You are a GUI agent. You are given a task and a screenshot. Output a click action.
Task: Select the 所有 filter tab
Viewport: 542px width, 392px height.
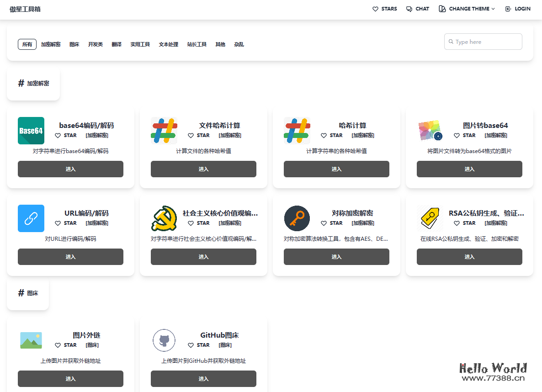pos(27,44)
